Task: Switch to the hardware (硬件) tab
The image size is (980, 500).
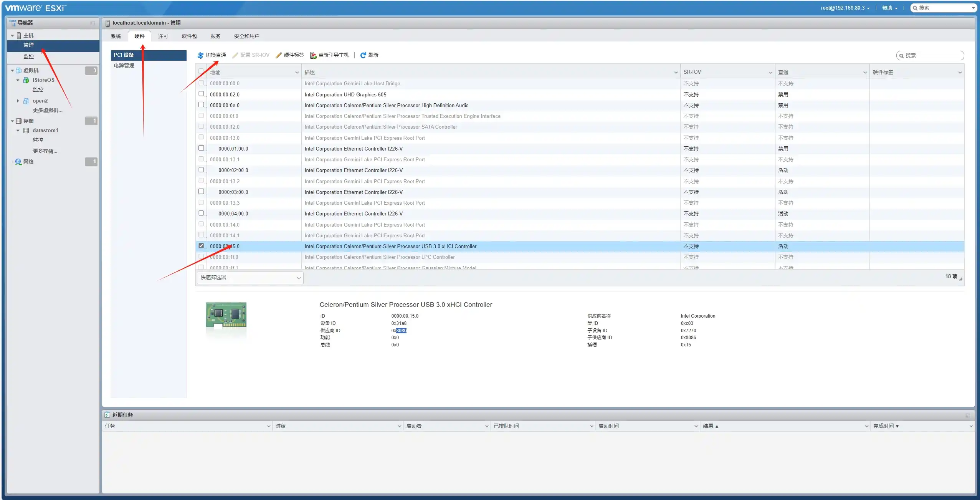Action: click(x=139, y=36)
